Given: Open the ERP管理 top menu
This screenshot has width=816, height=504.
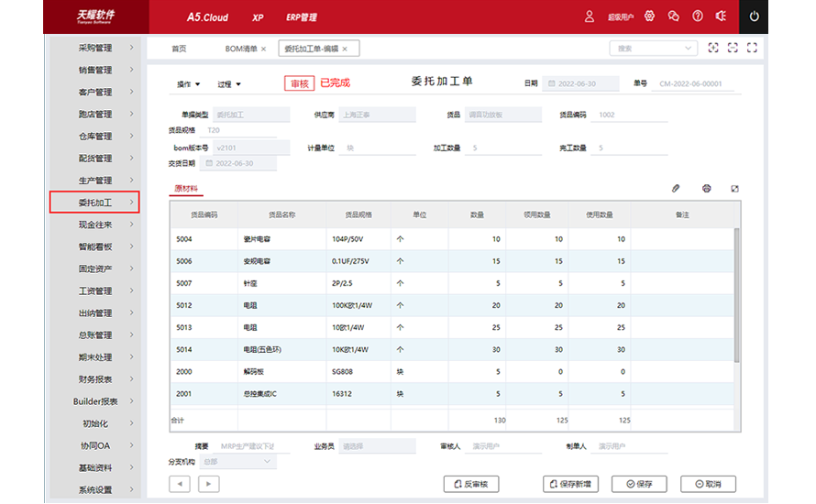Looking at the screenshot, I should pos(302,17).
